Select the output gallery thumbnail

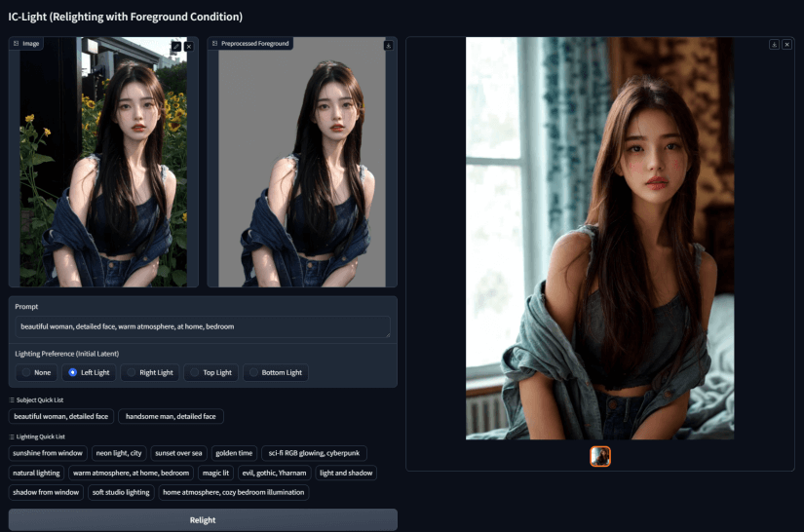point(600,456)
